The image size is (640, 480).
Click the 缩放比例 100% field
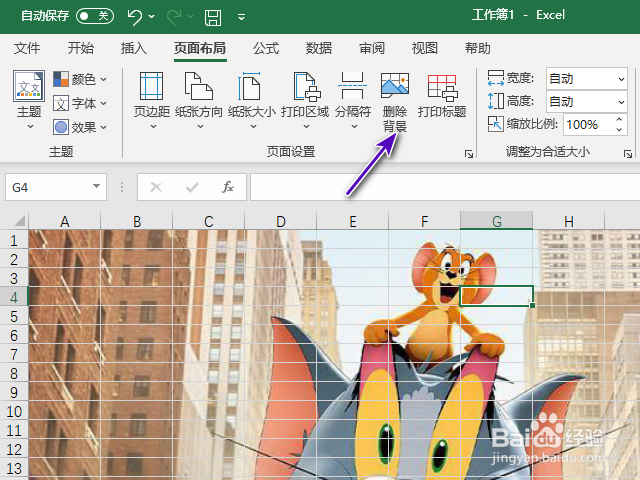[589, 124]
